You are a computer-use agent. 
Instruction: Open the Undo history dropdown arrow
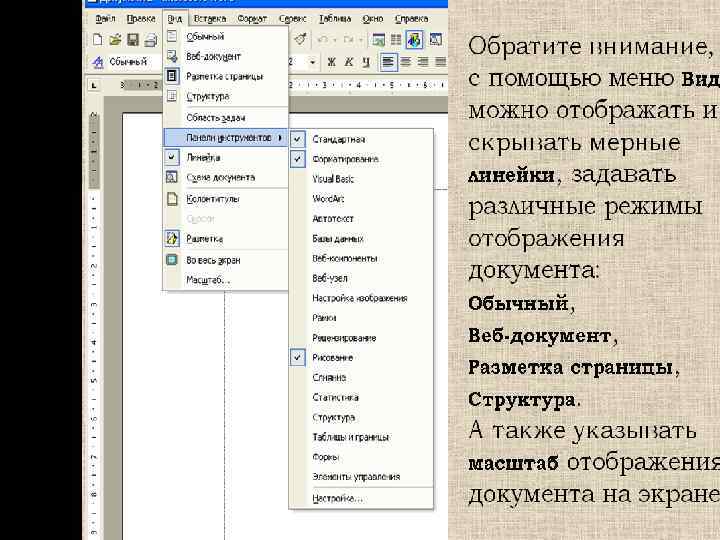(335, 40)
